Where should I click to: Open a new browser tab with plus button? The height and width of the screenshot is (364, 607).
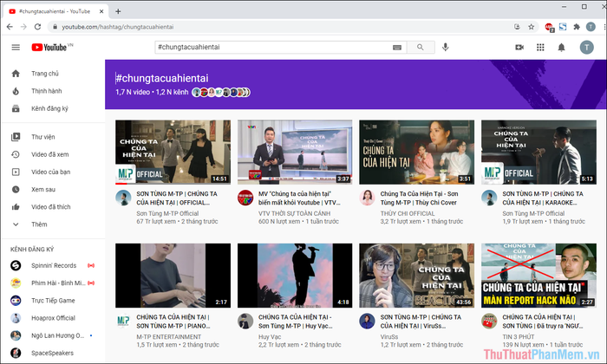pyautogui.click(x=118, y=11)
